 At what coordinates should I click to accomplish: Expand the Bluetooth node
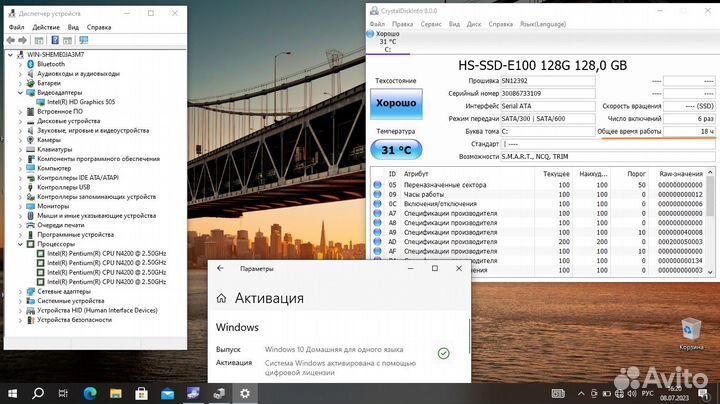20,64
